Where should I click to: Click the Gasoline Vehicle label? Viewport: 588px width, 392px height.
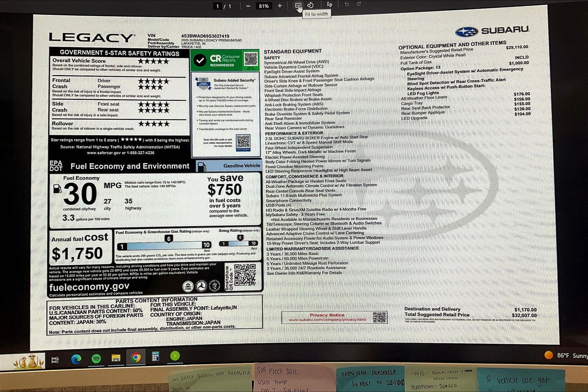(242, 166)
